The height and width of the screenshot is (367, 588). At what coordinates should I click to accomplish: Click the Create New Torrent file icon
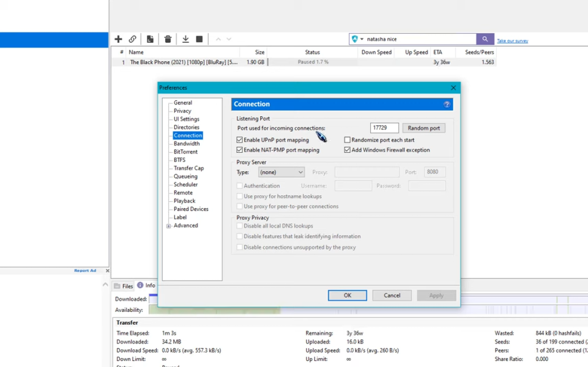click(x=150, y=39)
